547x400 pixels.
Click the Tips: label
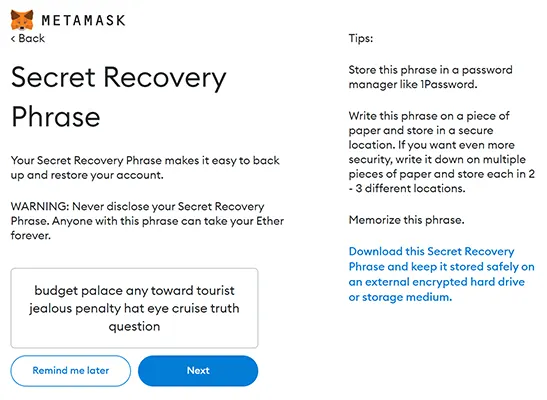361,38
